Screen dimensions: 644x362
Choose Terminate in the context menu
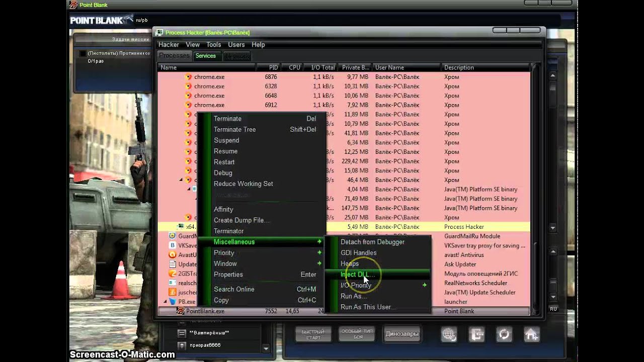coord(227,119)
